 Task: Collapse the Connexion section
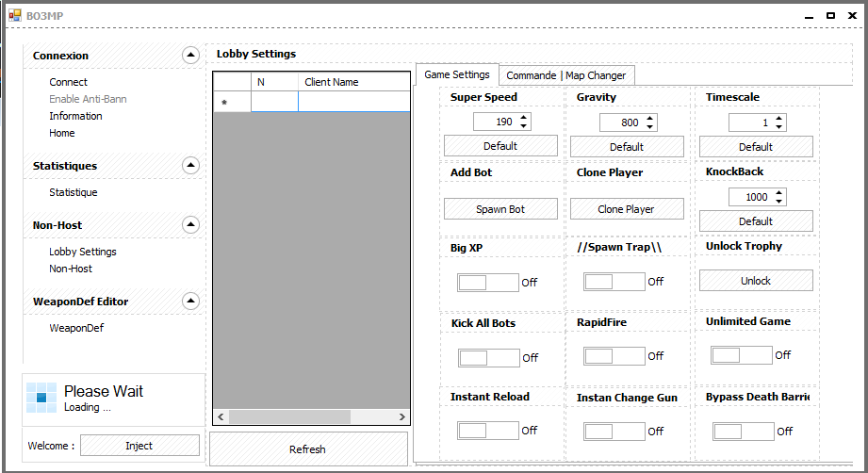(x=190, y=55)
